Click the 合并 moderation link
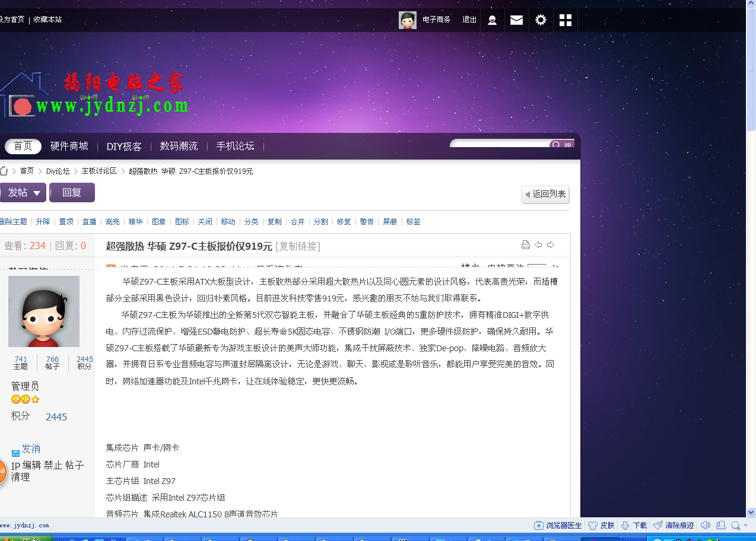Screen dimensions: 756x541 pyautogui.click(x=297, y=221)
